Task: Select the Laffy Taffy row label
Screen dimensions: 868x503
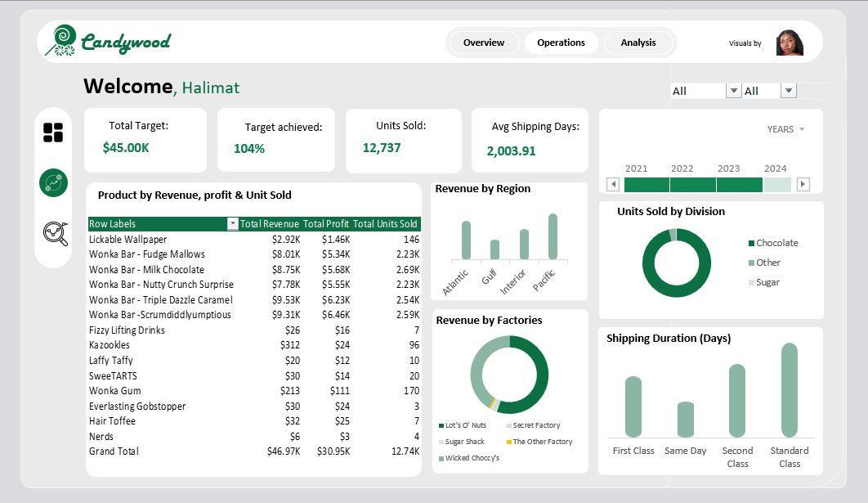Action: [110, 360]
